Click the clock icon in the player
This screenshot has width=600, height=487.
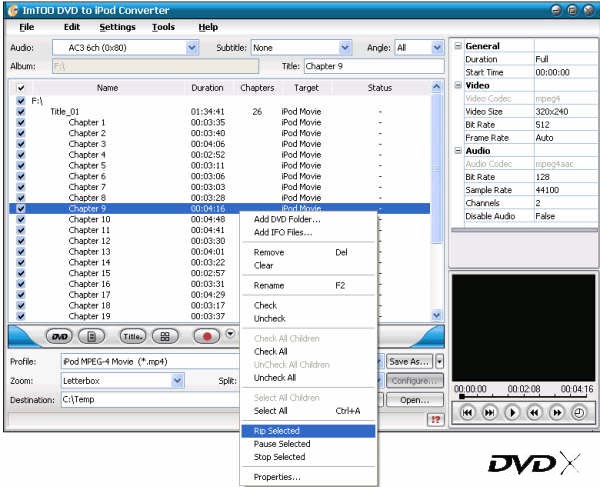pyautogui.click(x=579, y=413)
